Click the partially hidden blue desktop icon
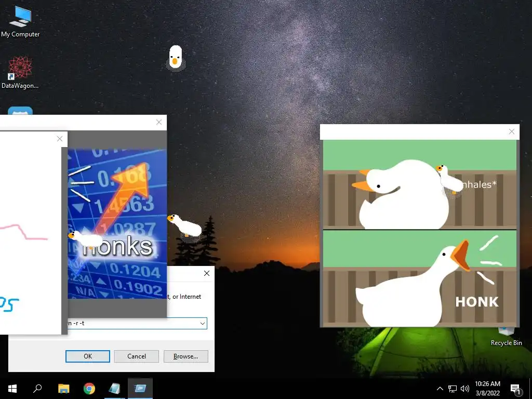This screenshot has height=399, width=532. (x=20, y=111)
